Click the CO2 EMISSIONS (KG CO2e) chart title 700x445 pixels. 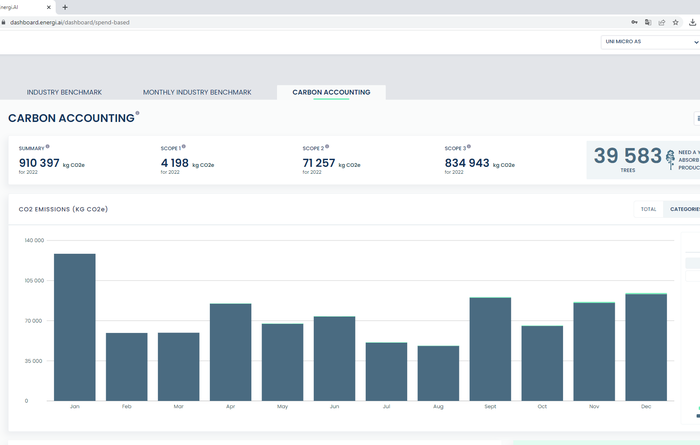[63, 209]
